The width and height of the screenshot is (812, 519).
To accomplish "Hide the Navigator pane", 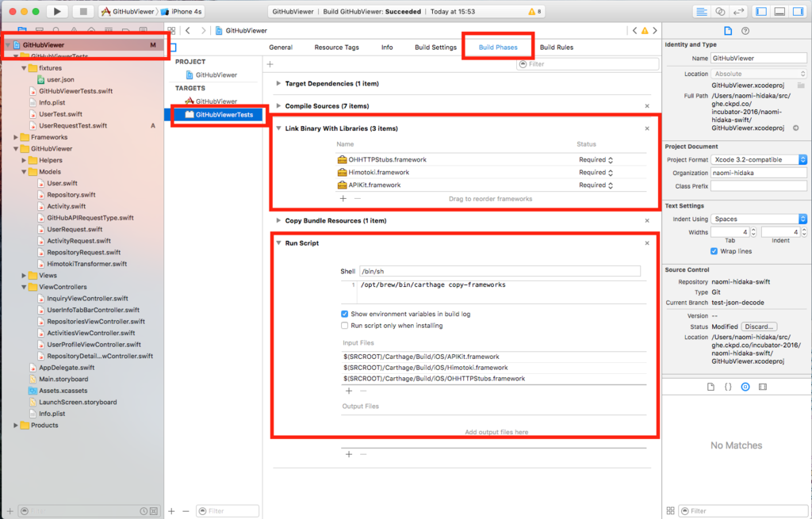I will pos(761,11).
